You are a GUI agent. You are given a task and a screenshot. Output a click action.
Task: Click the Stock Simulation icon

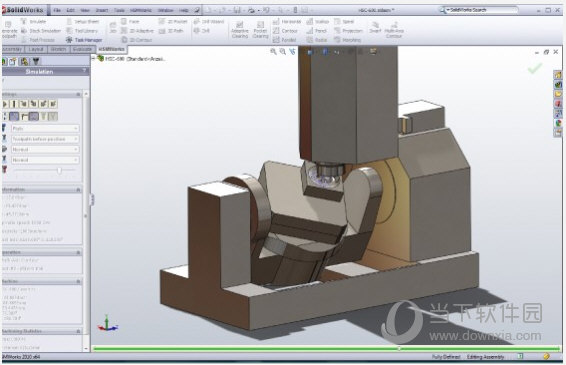coord(40,31)
